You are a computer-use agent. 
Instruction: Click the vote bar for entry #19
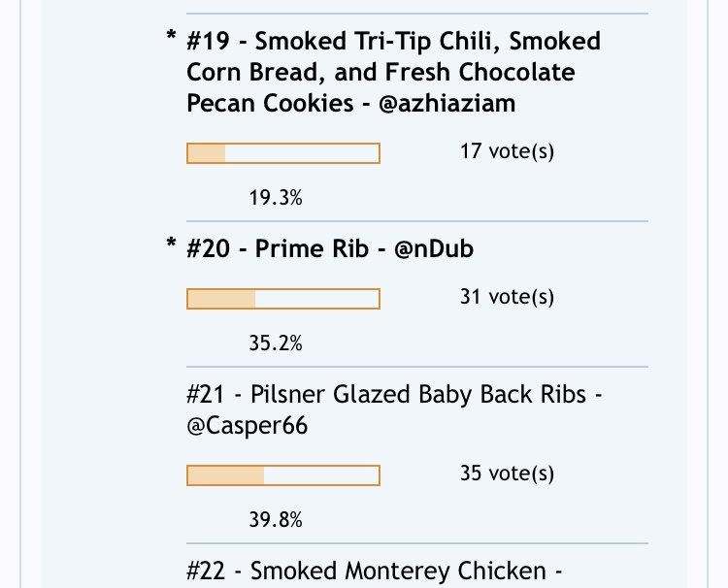[x=283, y=153]
